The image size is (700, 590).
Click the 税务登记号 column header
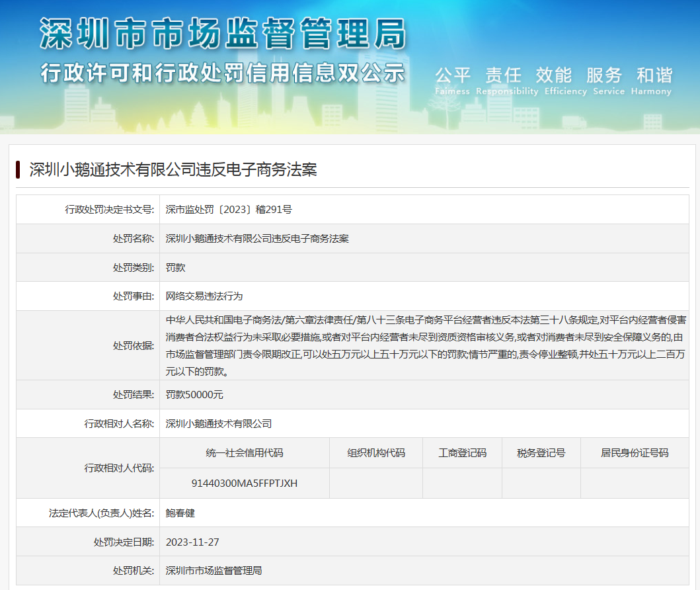click(541, 453)
